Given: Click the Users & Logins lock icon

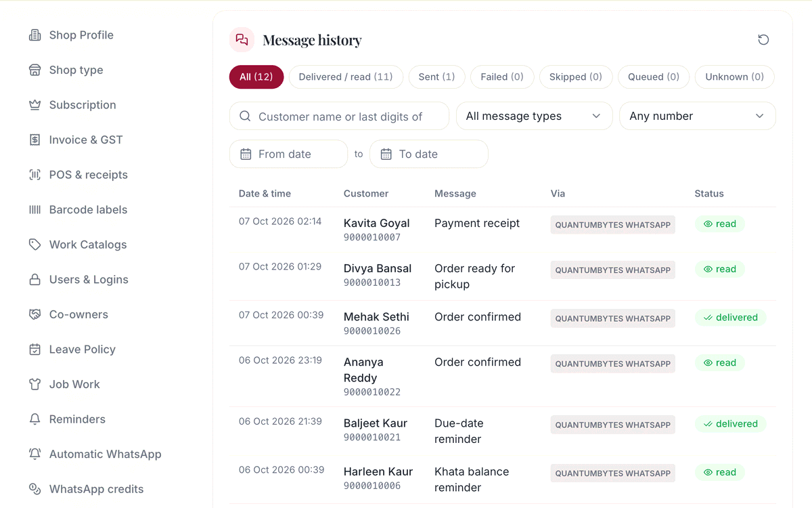Looking at the screenshot, I should [35, 280].
